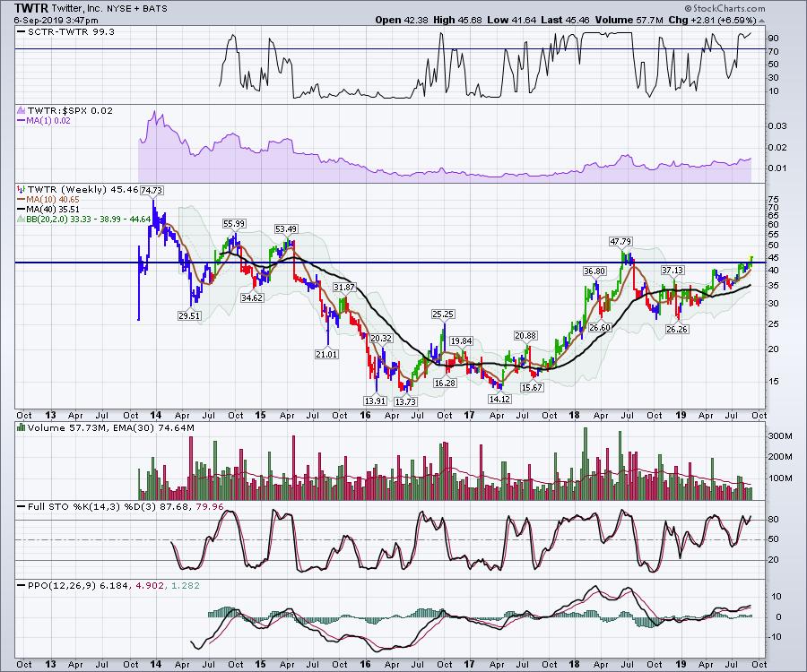
Task: Click the 13.73 low price label
Action: 405,401
